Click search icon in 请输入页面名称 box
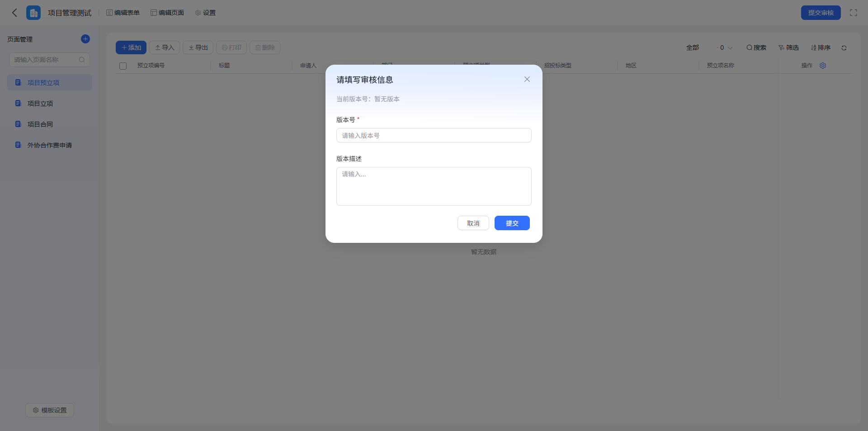This screenshot has width=868, height=431. pyautogui.click(x=82, y=60)
